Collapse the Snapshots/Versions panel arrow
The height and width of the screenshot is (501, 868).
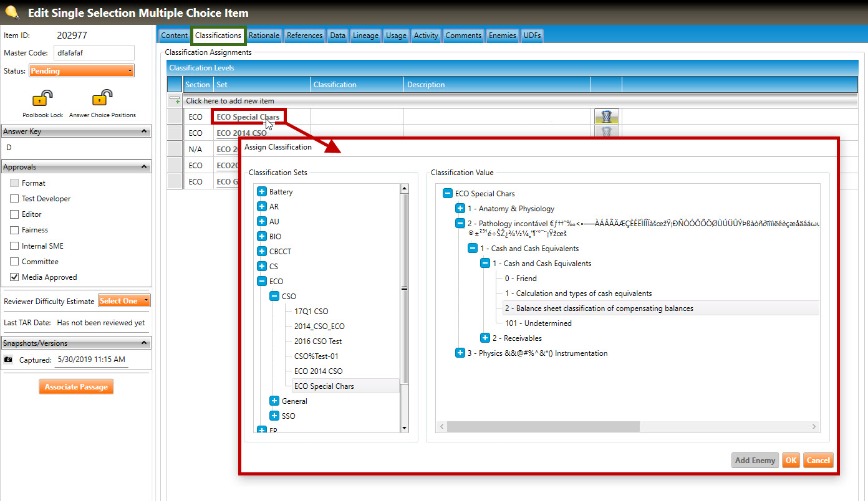pos(144,343)
